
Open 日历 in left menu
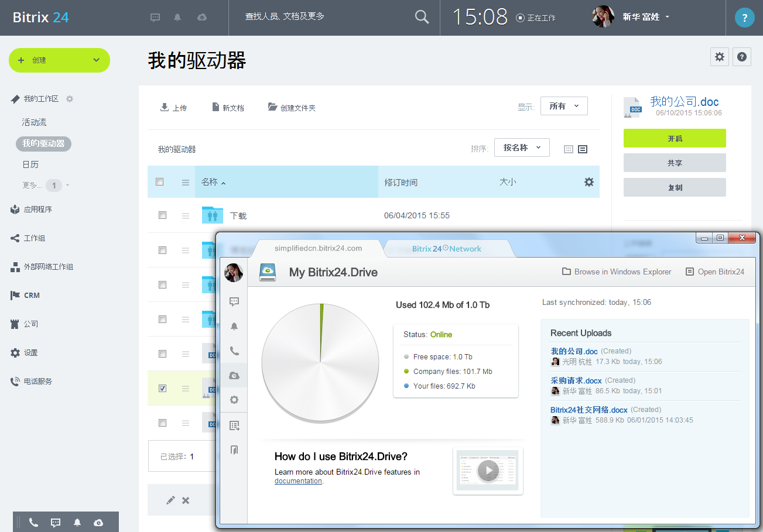(x=30, y=164)
